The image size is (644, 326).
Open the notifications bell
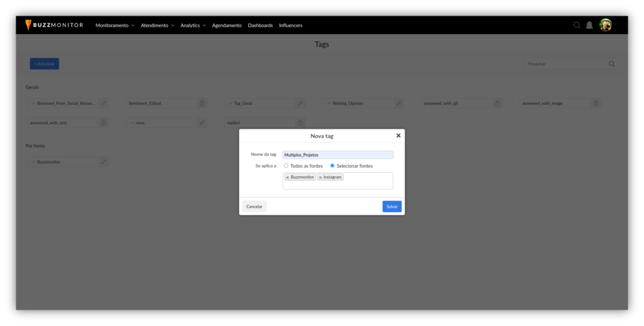pyautogui.click(x=589, y=25)
